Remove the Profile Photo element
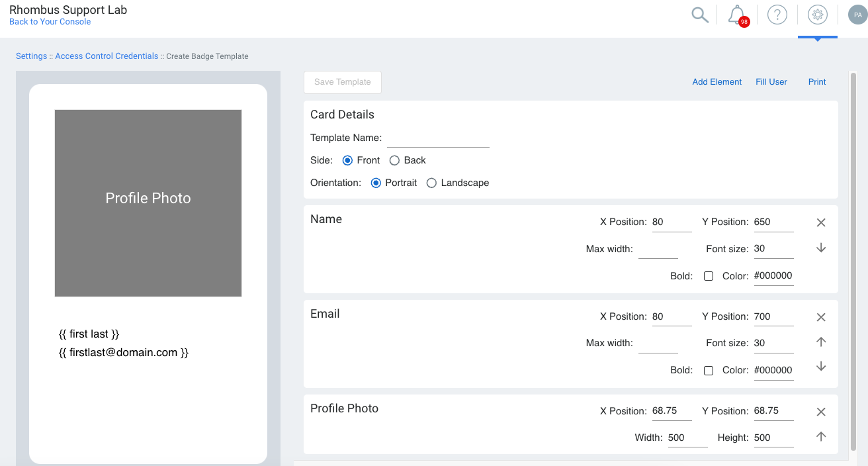 pos(820,411)
